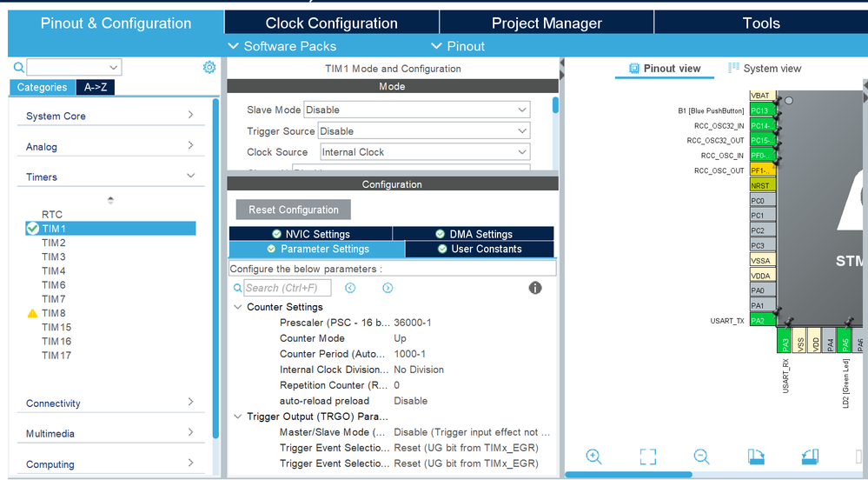The width and height of the screenshot is (868, 480).
Task: Switch to System view
Action: (x=765, y=68)
